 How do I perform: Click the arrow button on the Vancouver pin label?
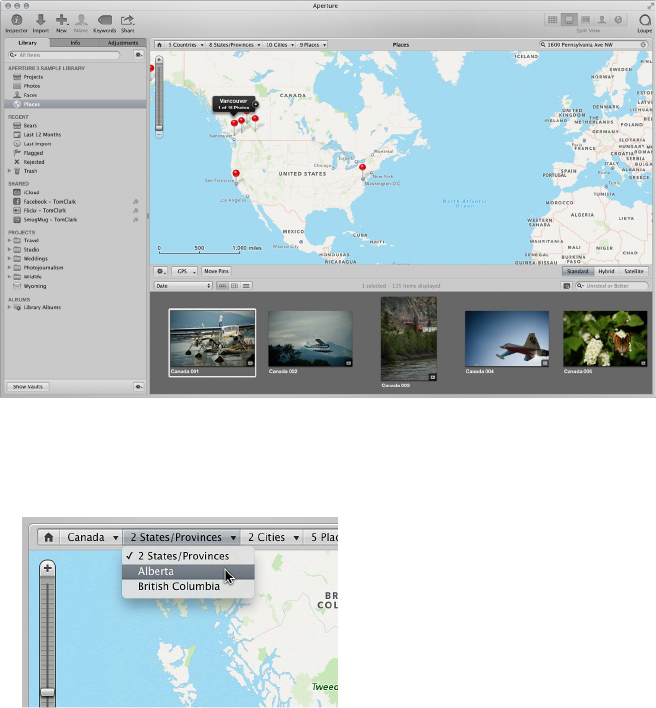click(256, 104)
